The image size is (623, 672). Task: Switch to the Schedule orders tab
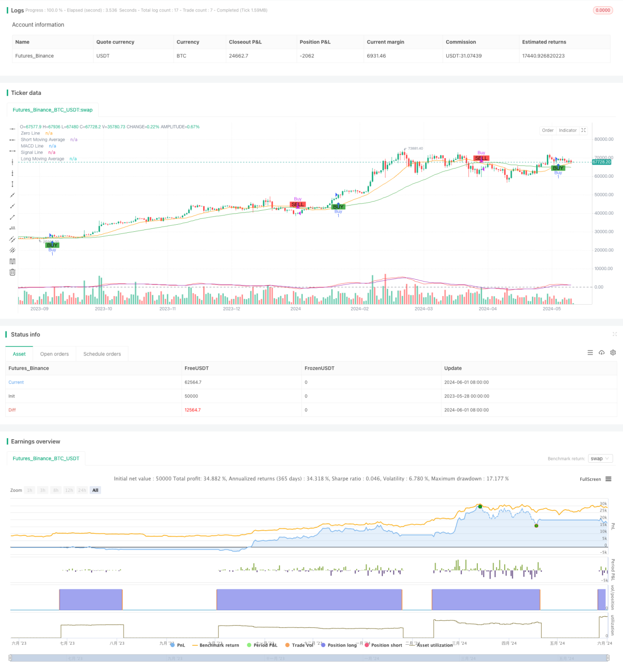[x=102, y=354]
